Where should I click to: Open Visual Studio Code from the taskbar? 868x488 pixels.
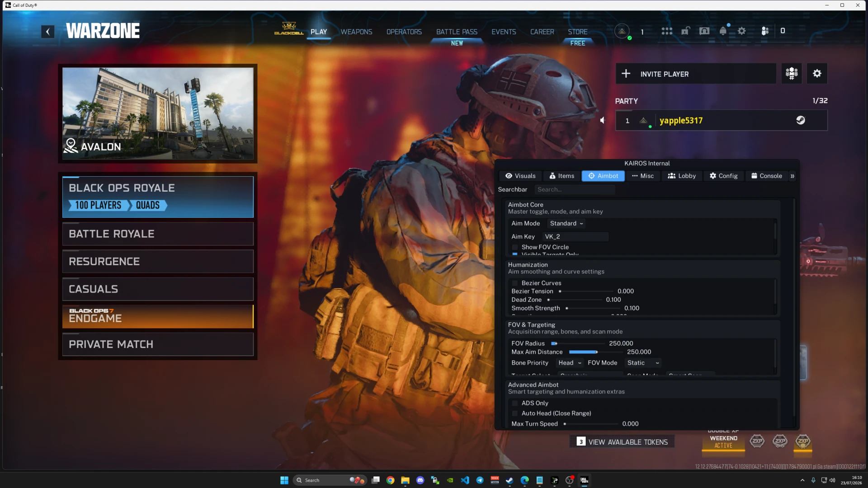coord(465,480)
